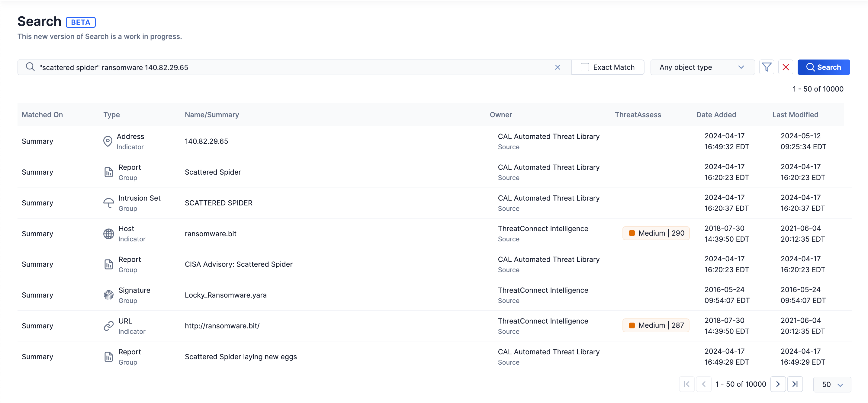Click the Intrusion Set group icon for SCATTERED SPIDER

tap(108, 203)
